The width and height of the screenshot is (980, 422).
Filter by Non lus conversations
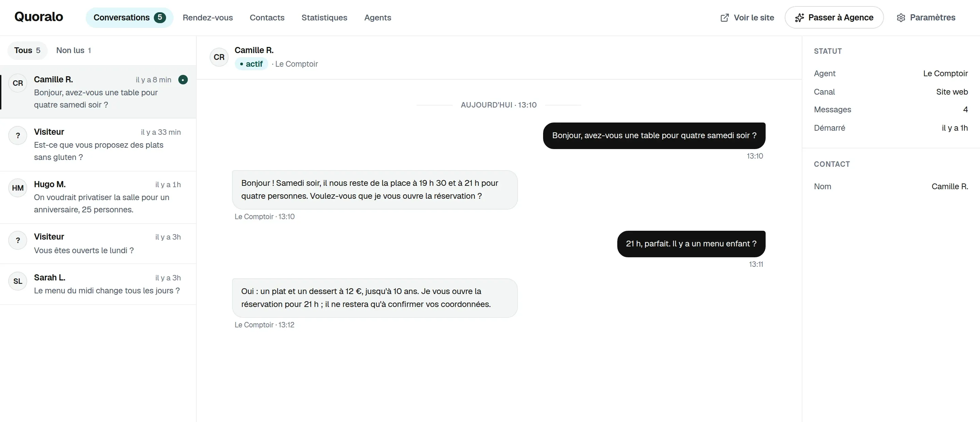pos(74,50)
